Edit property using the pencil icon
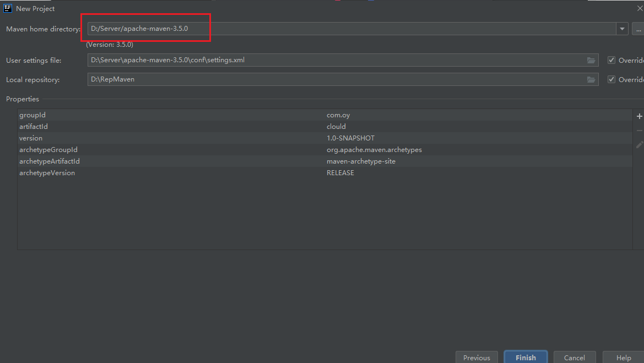This screenshot has width=644, height=363. coord(639,144)
